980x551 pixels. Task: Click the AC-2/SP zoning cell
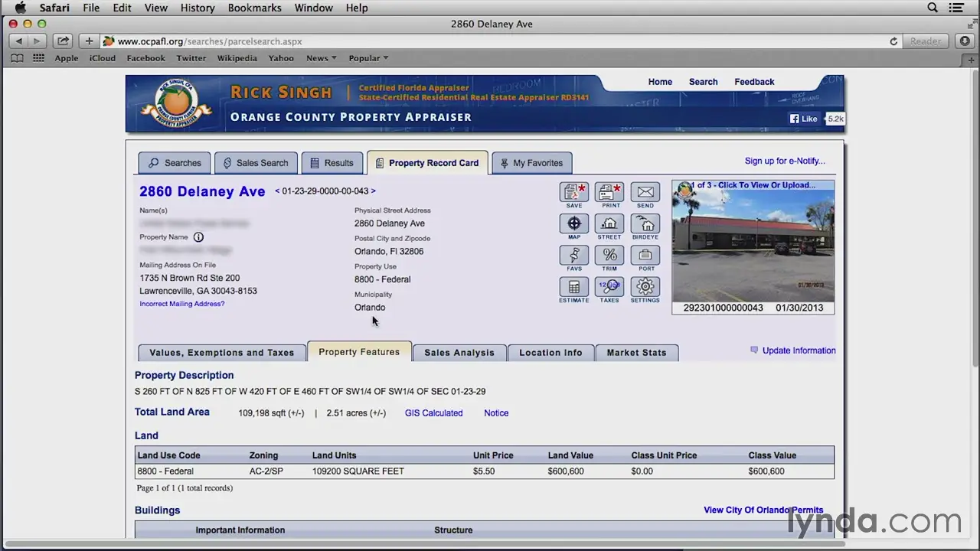tap(266, 471)
